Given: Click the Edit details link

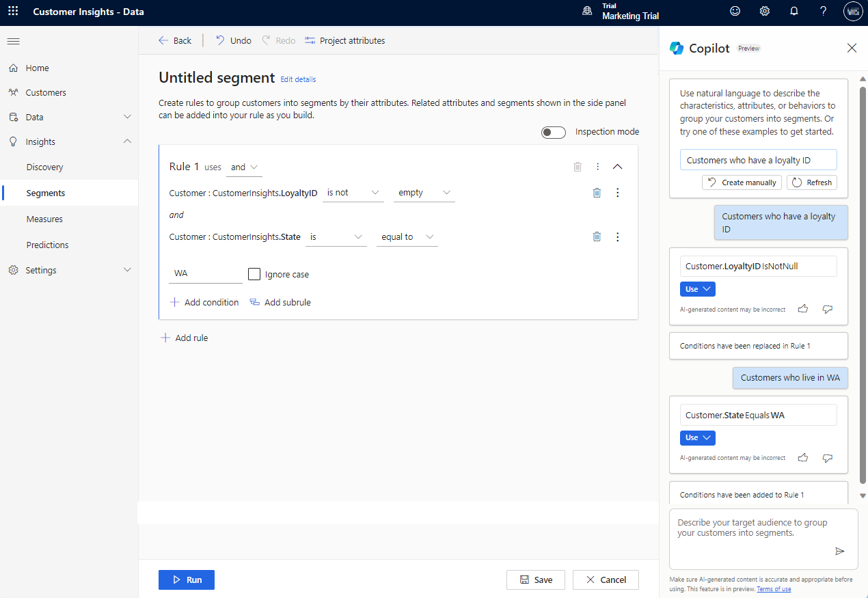Looking at the screenshot, I should [x=297, y=79].
